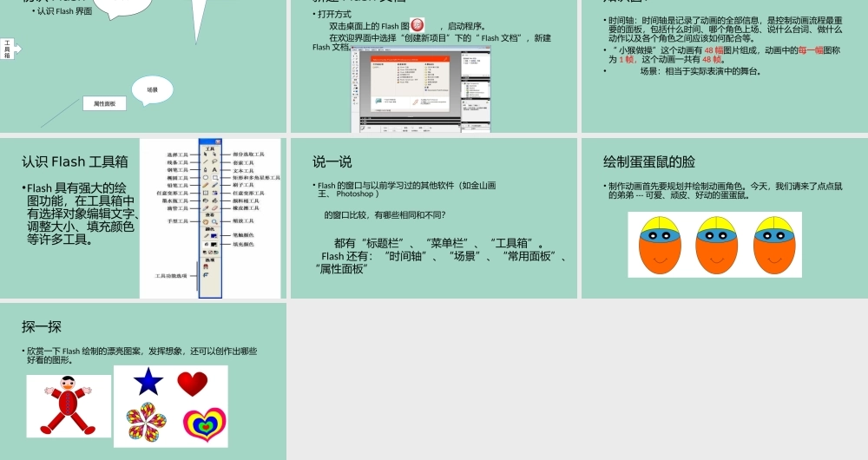This screenshot has width=868, height=460.
Task: Choose the Ink Bottle tool icon
Action: pos(206,200)
